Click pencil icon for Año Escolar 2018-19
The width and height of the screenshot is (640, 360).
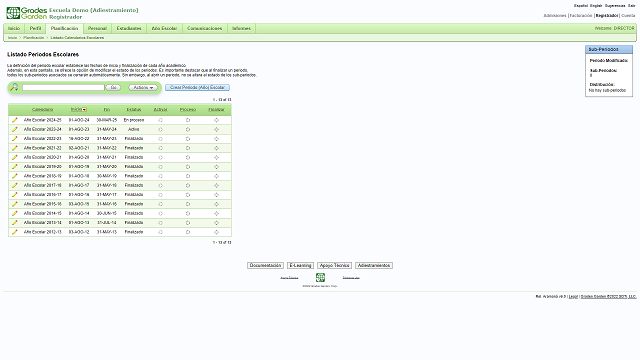(15, 176)
